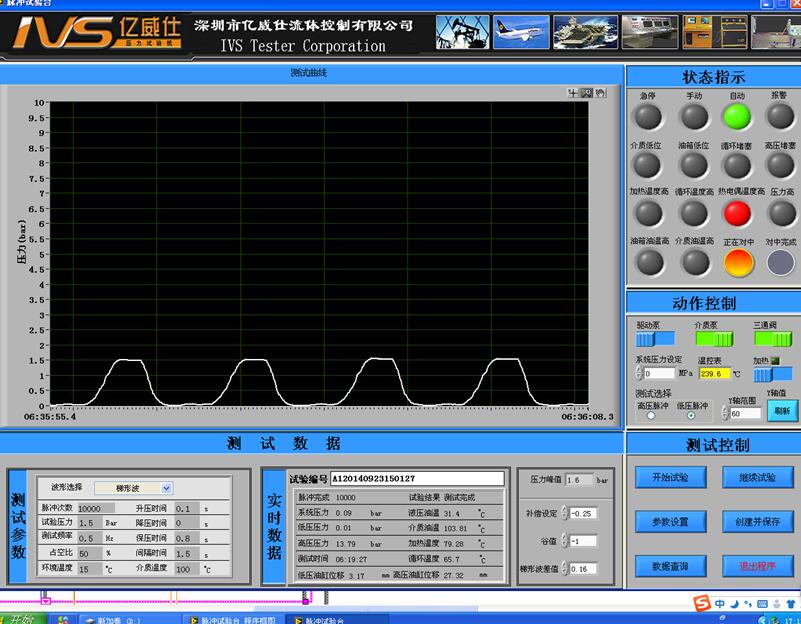The height and width of the screenshot is (624, 801).
Task: Select the graph pan hand tool
Action: click(x=599, y=93)
